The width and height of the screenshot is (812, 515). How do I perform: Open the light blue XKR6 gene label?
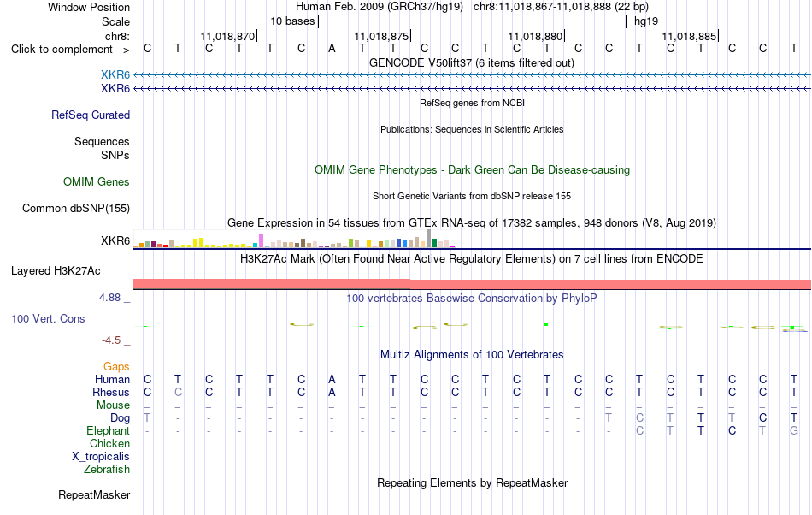tap(115, 75)
